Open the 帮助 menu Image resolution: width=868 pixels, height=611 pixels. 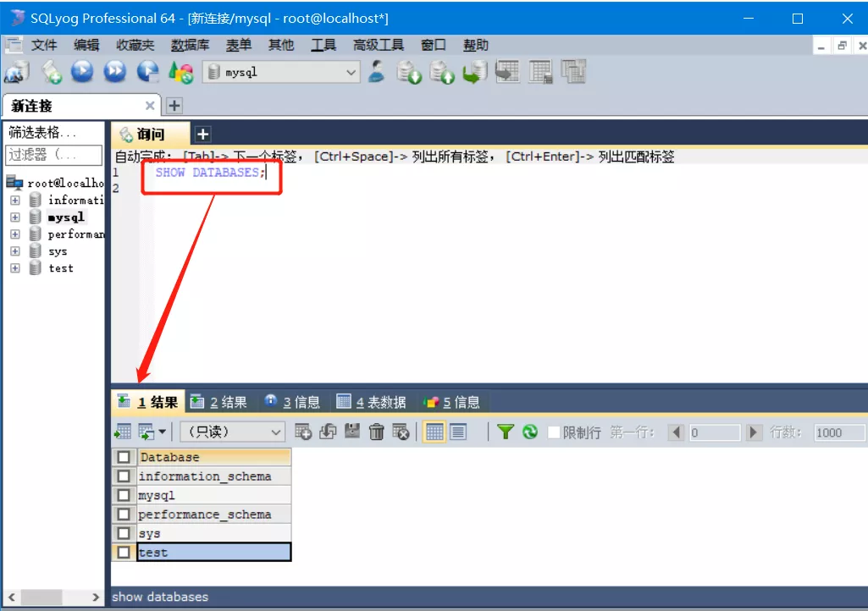pyautogui.click(x=476, y=45)
